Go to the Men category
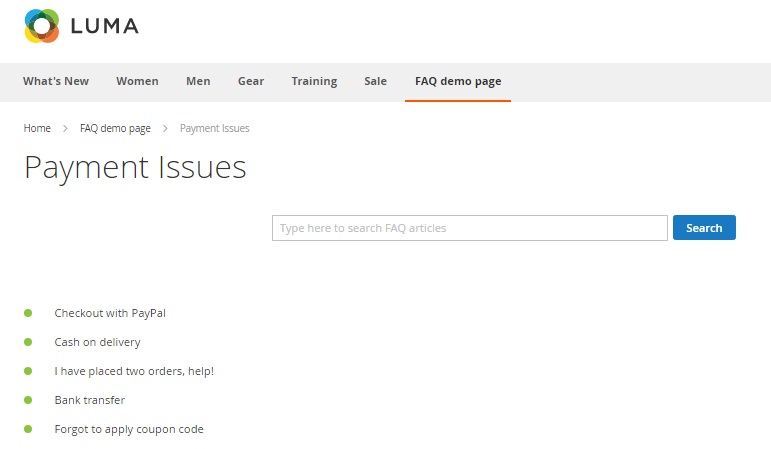This screenshot has height=449, width=771. pyautogui.click(x=198, y=82)
